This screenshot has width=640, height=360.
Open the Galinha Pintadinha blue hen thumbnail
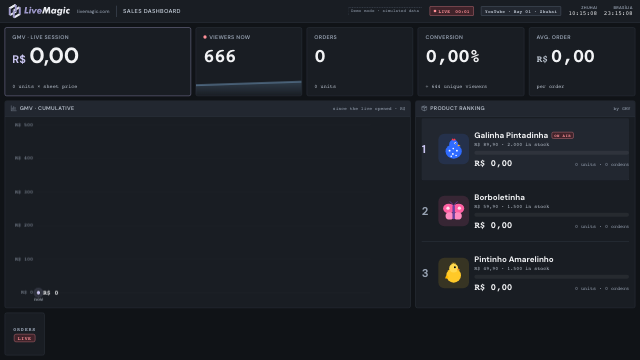point(453,149)
